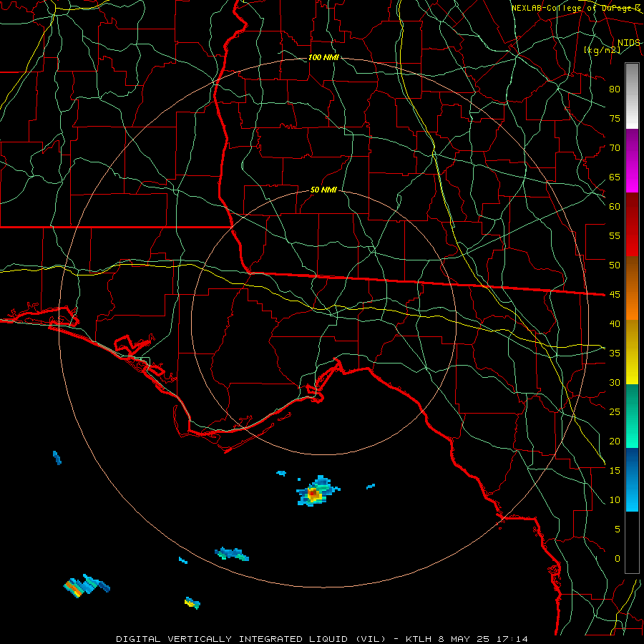
Task: Select the gray-white segment of the color scale
Action: click(x=632, y=96)
